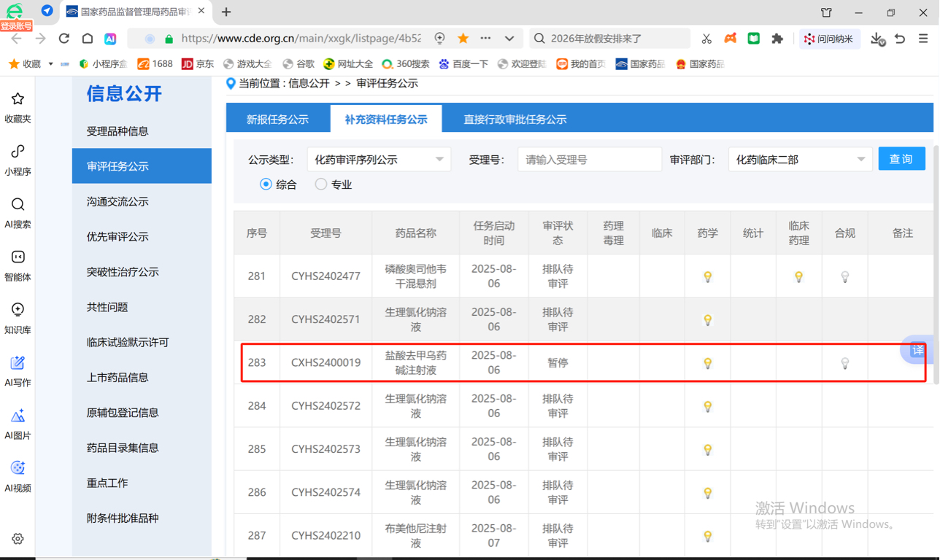The image size is (940, 560).
Task: Open the address bar three-dots more menu
Action: click(486, 39)
